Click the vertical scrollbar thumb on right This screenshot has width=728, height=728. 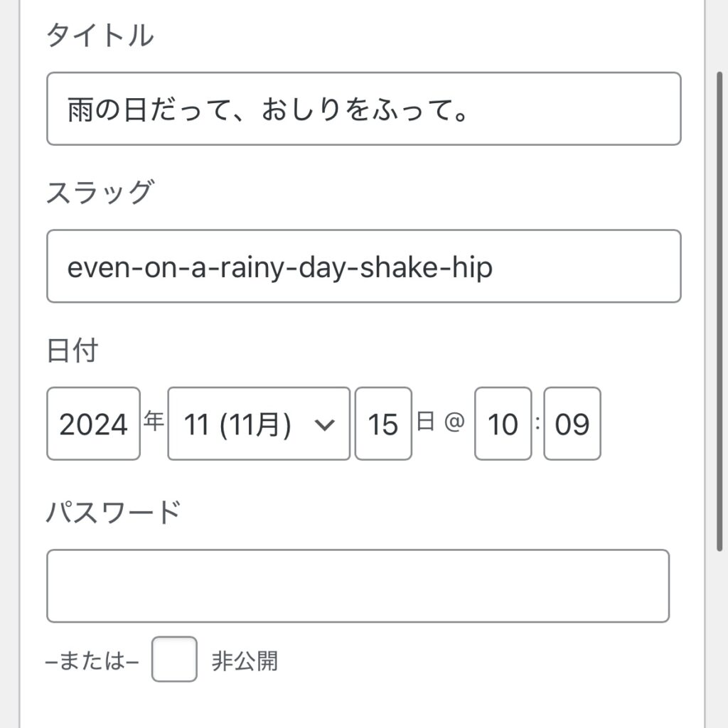(x=719, y=311)
